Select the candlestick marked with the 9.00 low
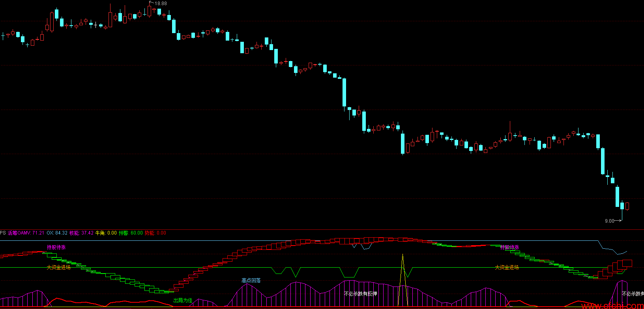The width and height of the screenshot is (644, 309). pos(622,210)
